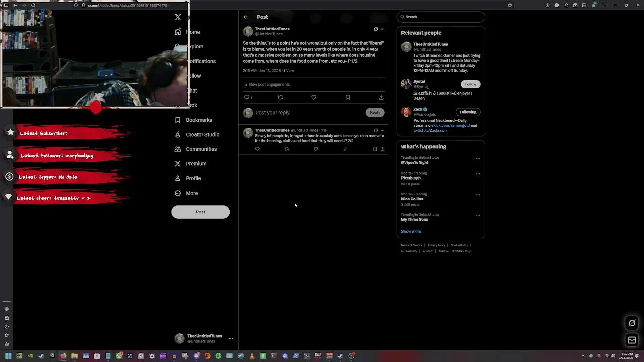Click the Reply button

[x=375, y=113]
